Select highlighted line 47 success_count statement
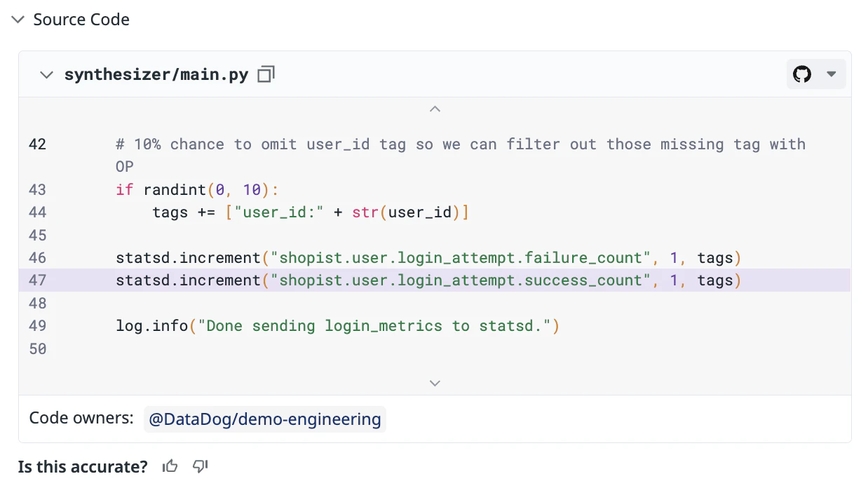This screenshot has height=488, width=868. coord(428,280)
